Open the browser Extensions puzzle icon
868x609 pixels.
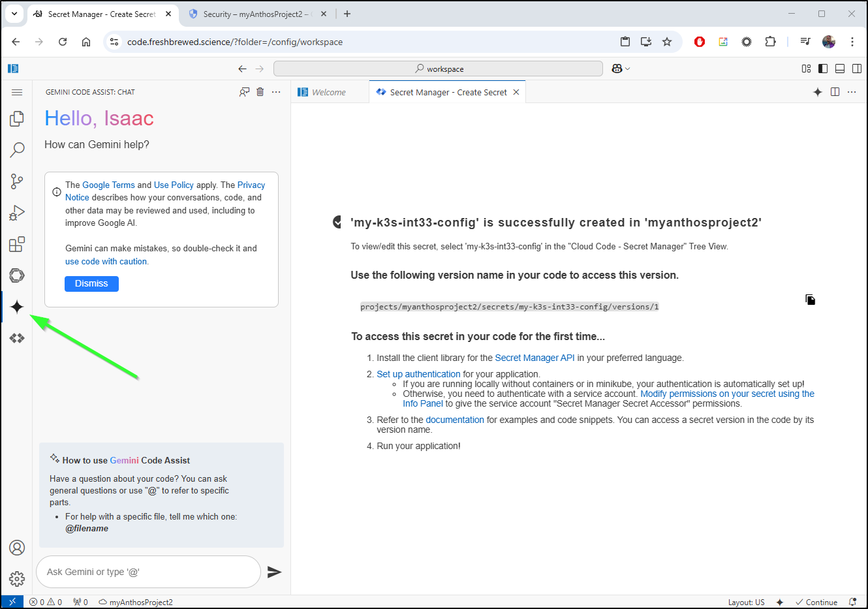[770, 42]
